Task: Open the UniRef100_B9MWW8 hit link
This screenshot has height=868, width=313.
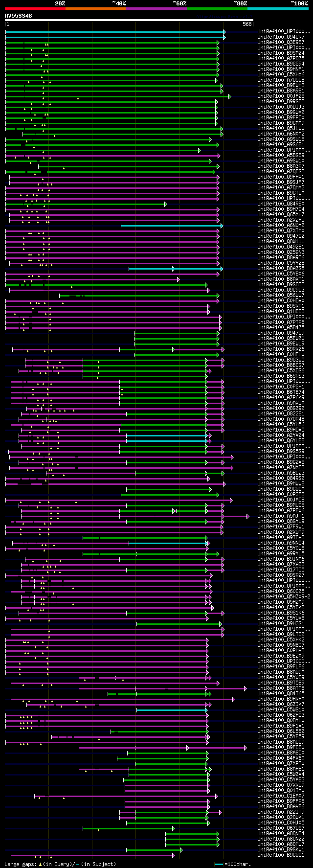Action: 281,484
